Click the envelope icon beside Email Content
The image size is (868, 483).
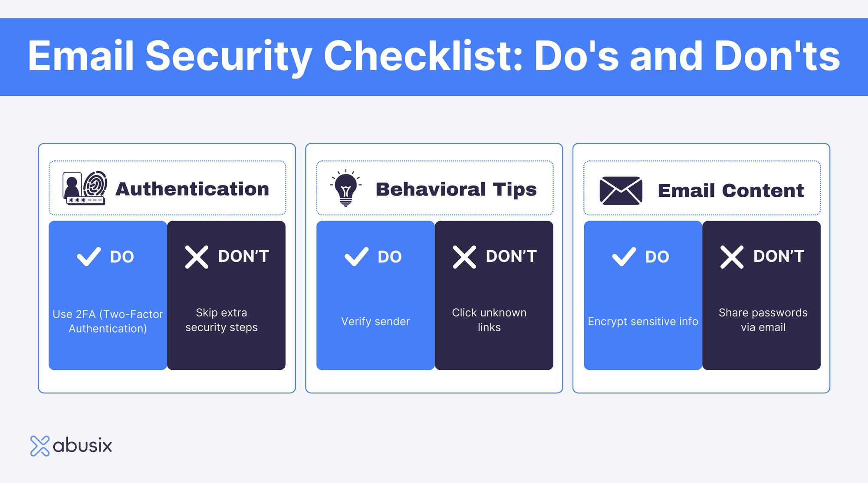pos(621,191)
